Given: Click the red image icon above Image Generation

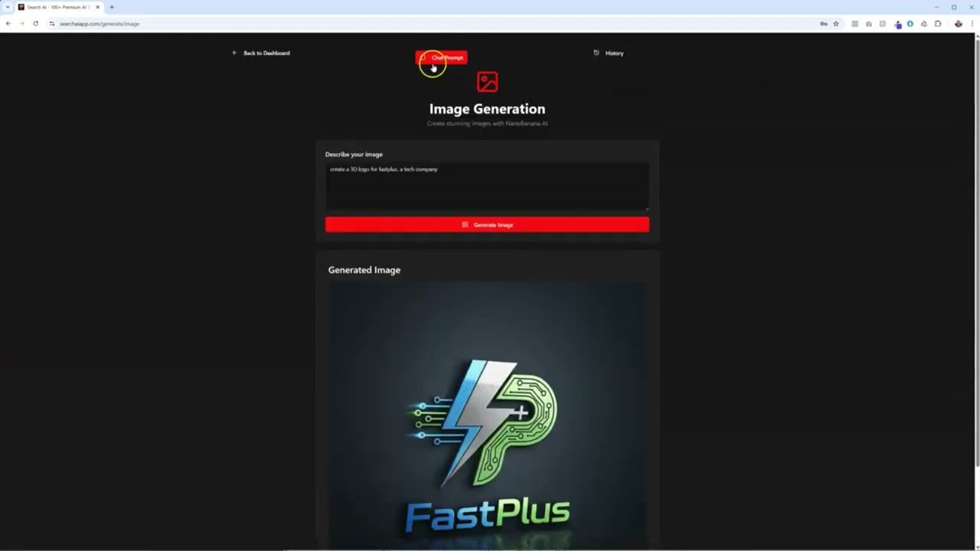Looking at the screenshot, I should (487, 82).
